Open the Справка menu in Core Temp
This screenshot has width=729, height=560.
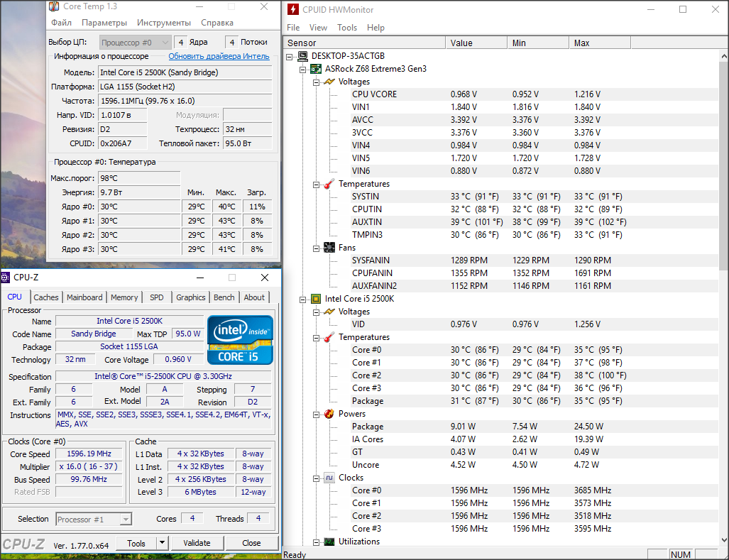click(x=217, y=23)
